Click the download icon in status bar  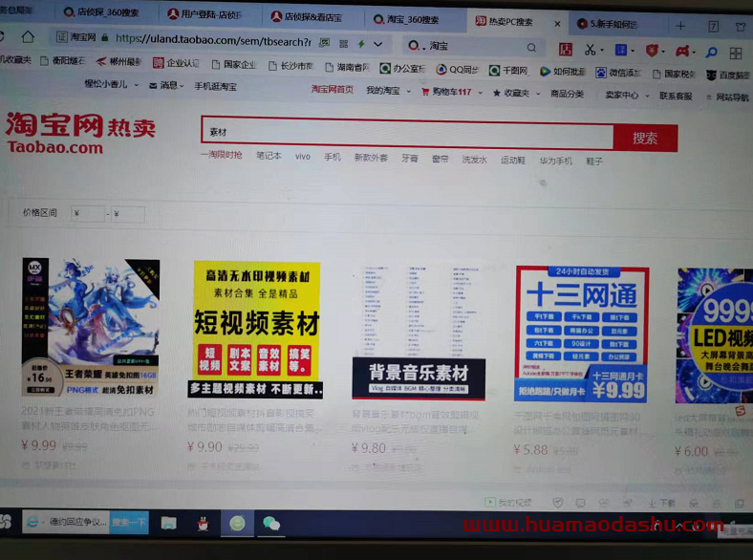[652, 504]
